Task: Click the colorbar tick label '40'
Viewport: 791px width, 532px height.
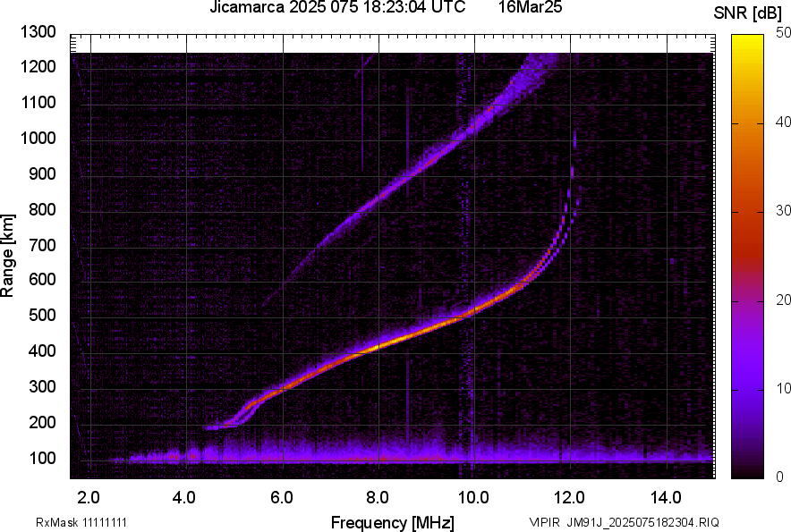Action: tap(784, 122)
